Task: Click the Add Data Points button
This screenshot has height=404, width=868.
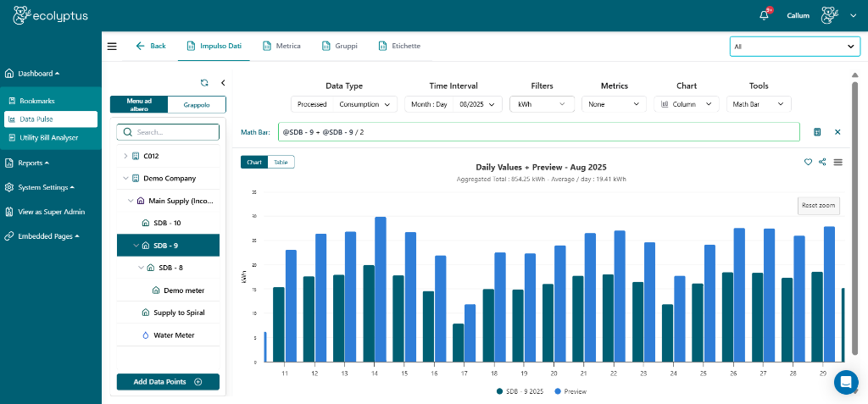Action: point(168,382)
